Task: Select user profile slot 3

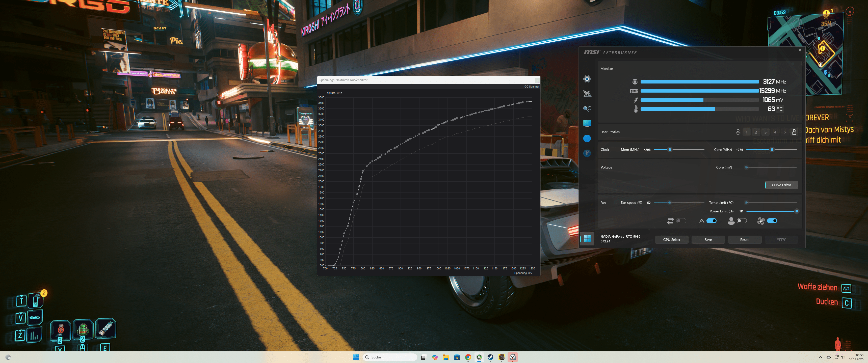Action: [765, 132]
